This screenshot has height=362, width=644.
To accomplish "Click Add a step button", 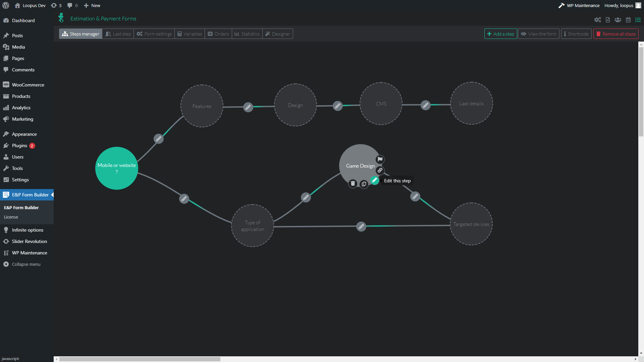I will 501,34.
